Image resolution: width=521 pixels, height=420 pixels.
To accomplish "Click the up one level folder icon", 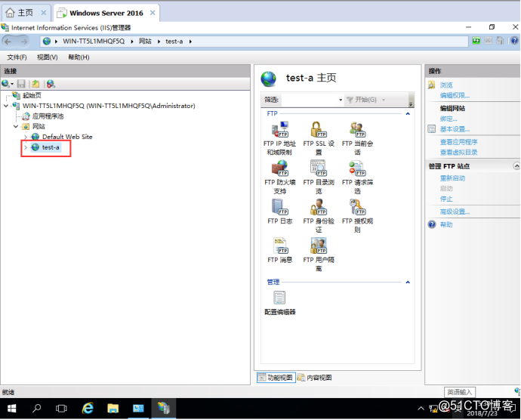I will pos(35,84).
